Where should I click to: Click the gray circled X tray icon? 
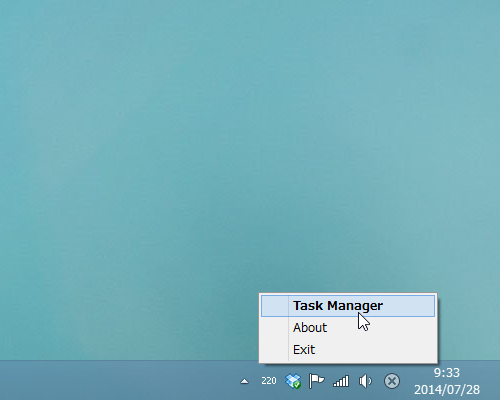(x=392, y=381)
